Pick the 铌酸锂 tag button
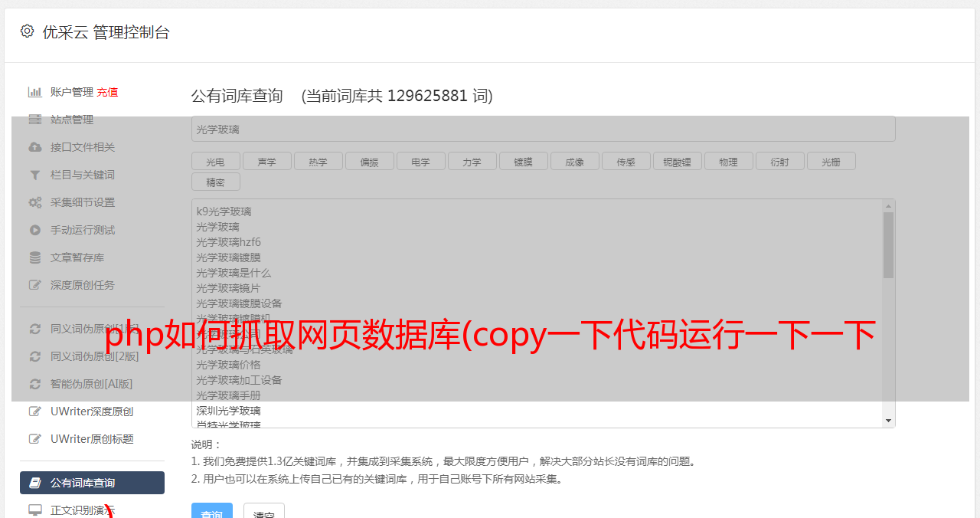 pyautogui.click(x=677, y=161)
